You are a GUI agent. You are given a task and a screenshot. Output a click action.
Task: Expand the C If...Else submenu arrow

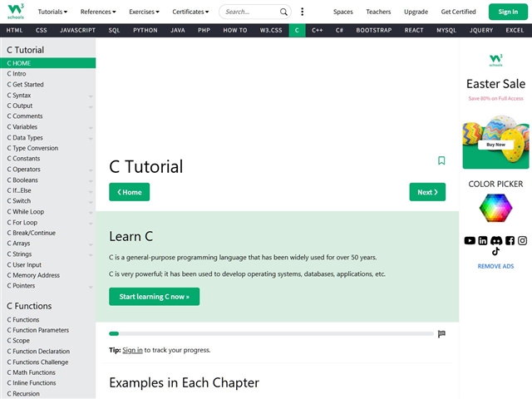coord(91,192)
